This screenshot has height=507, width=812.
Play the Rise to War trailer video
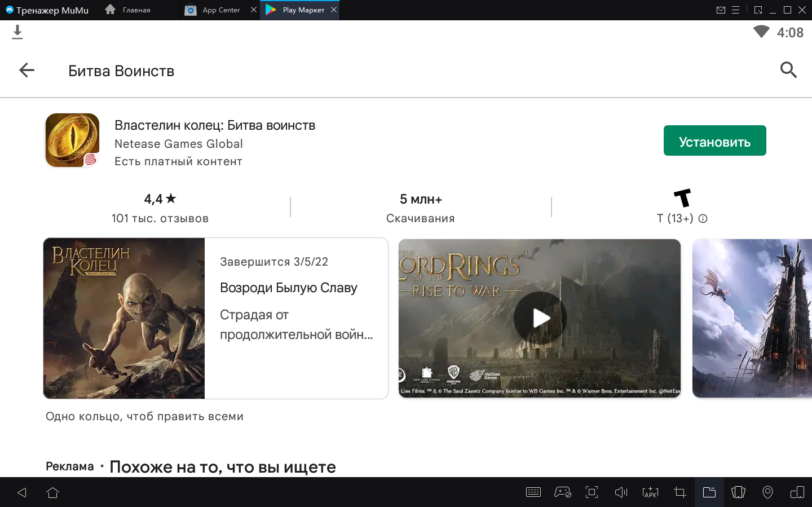540,318
